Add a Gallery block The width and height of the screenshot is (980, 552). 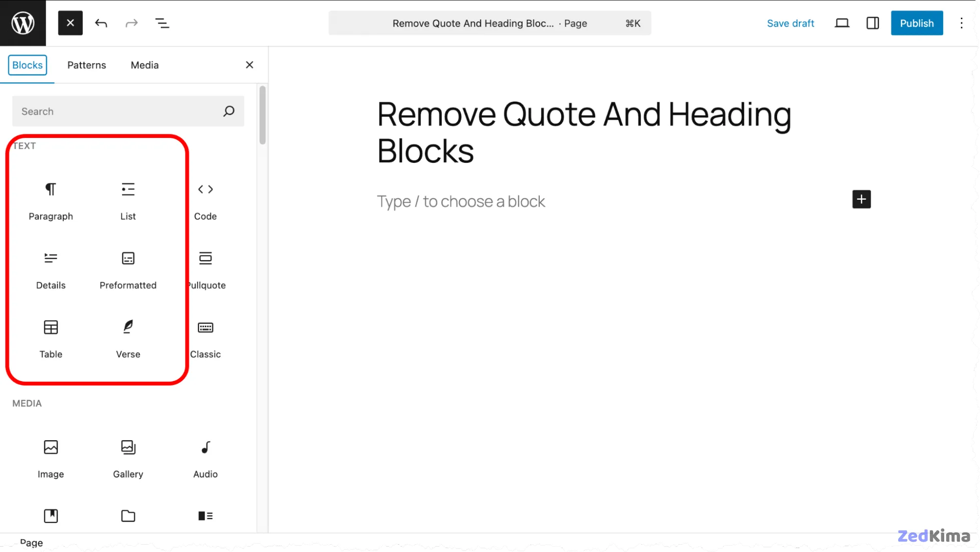(x=128, y=458)
